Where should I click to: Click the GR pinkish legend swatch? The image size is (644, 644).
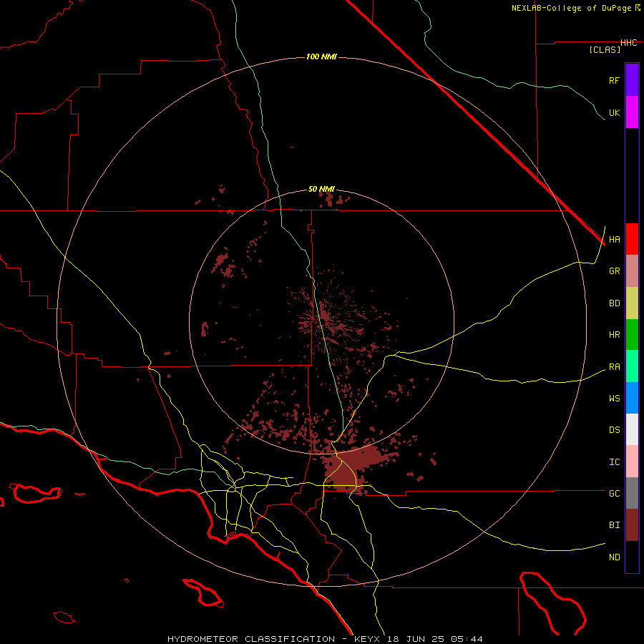pos(632,271)
